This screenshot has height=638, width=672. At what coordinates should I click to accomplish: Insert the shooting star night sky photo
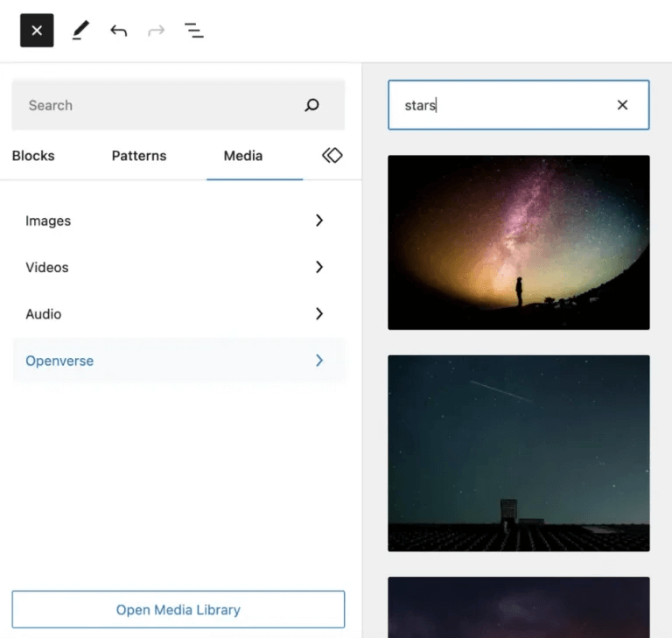(x=519, y=453)
